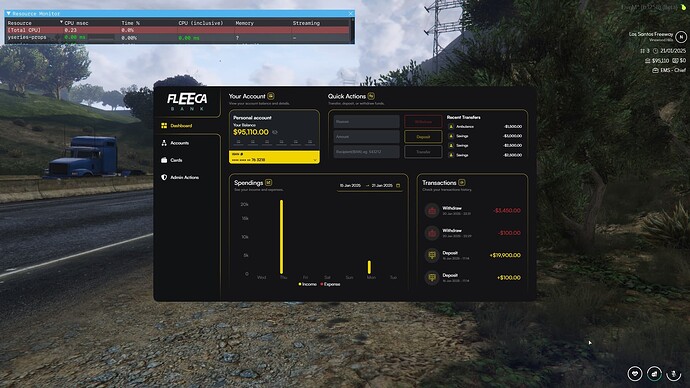Click the Cards briefcase icon
This screenshot has width=690, height=388.
pos(164,160)
